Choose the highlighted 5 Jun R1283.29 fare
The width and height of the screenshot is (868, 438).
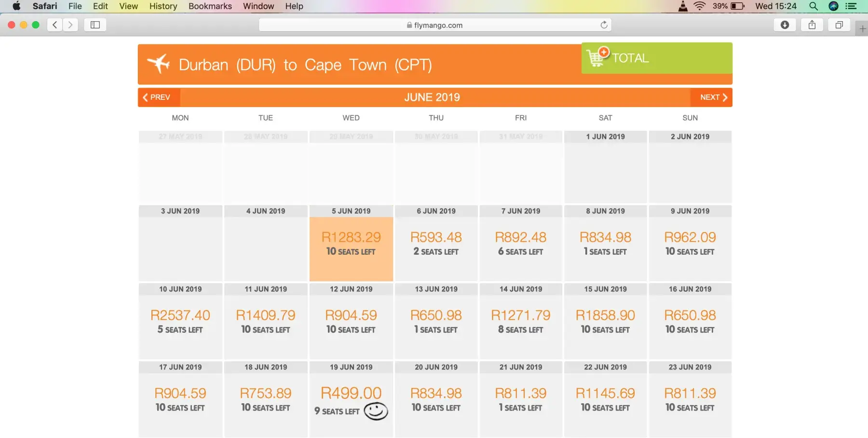(351, 237)
